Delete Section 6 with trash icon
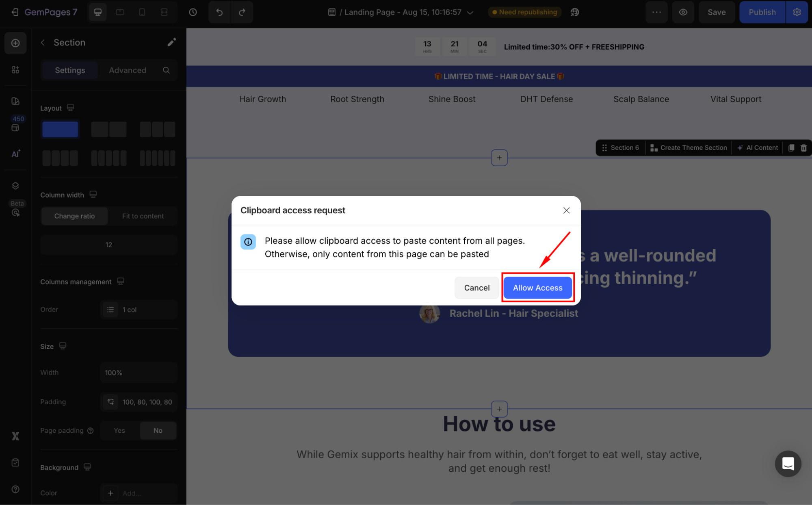Viewport: 812px width, 505px height. coord(803,148)
